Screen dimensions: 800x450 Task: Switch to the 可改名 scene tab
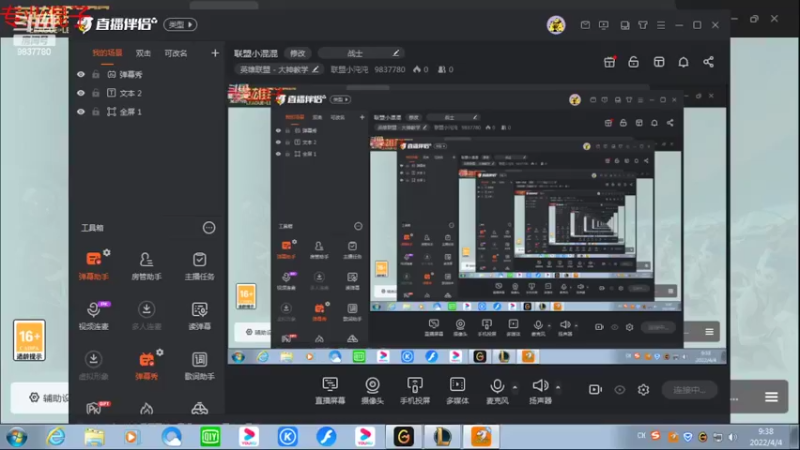pyautogui.click(x=176, y=53)
